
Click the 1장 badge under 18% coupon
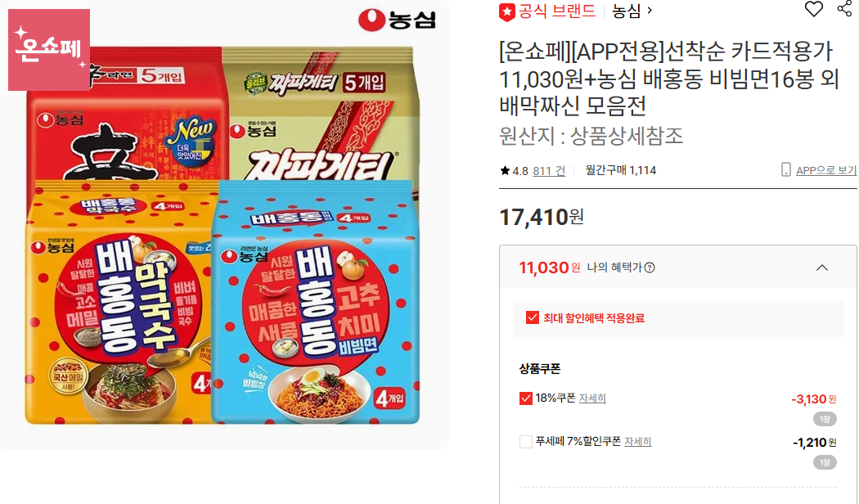(x=825, y=419)
